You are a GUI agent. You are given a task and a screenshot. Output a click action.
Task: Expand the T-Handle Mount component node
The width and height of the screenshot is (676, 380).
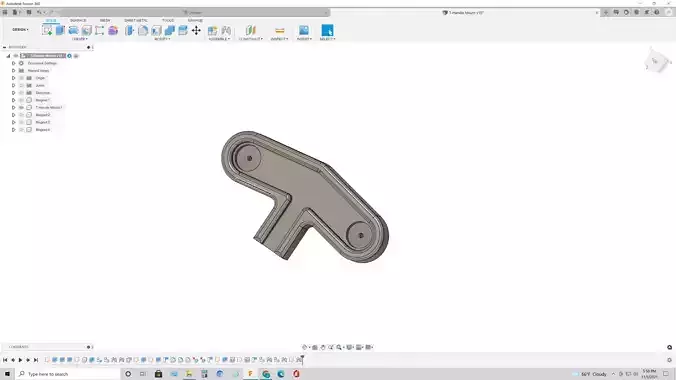click(13, 107)
